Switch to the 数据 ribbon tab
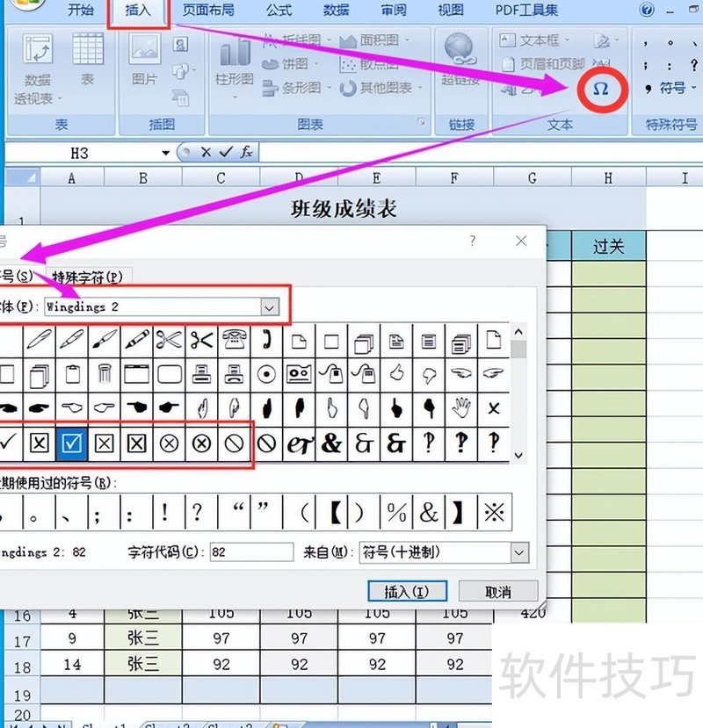This screenshot has height=728, width=703. coord(337,11)
